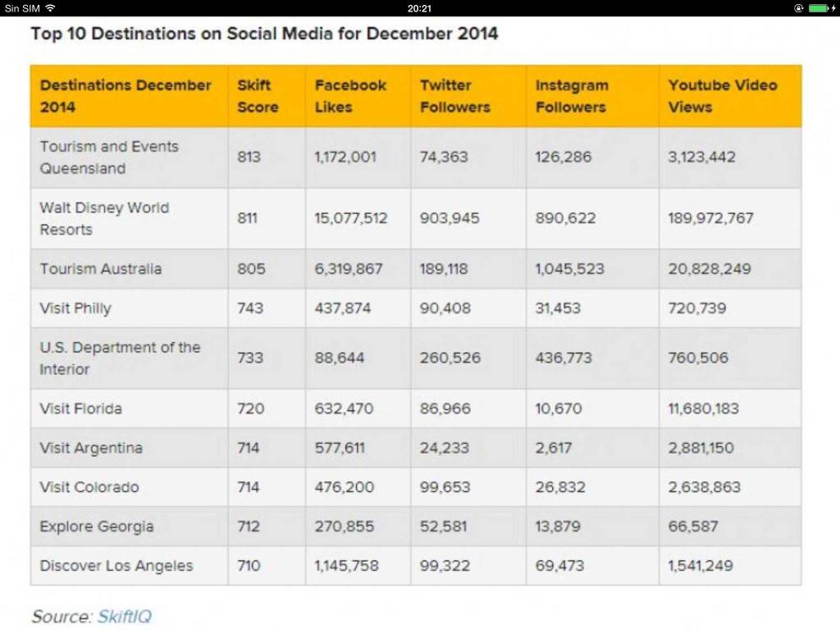Open the SkiftIQ source link
Image resolution: width=840 pixels, height=630 pixels.
point(124,616)
